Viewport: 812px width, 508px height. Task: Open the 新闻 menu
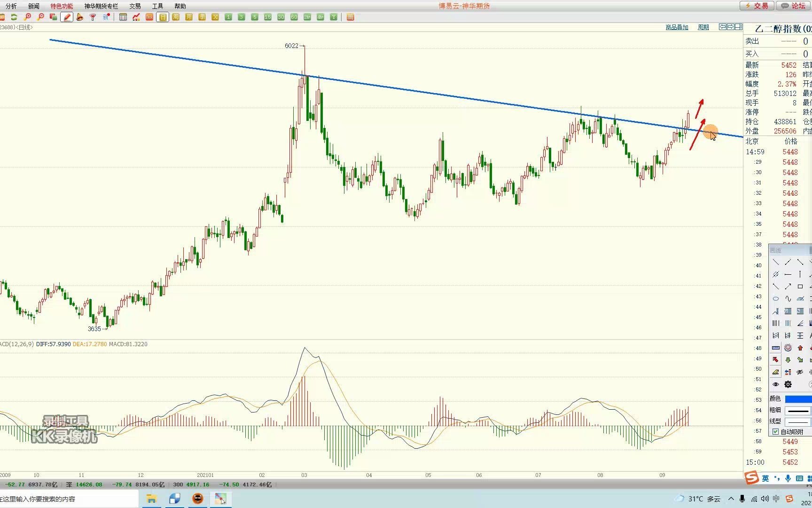[x=34, y=6]
